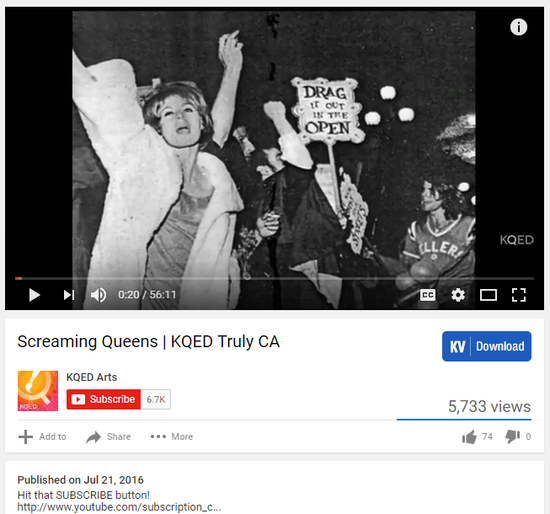The image size is (550, 514).
Task: Subscribe to KQED Arts channel
Action: tap(104, 399)
